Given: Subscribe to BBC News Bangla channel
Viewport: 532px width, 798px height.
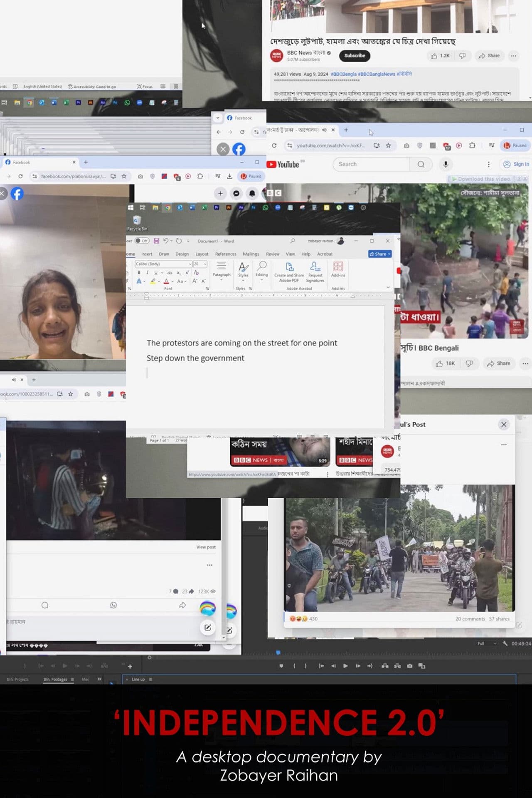Looking at the screenshot, I should [354, 56].
